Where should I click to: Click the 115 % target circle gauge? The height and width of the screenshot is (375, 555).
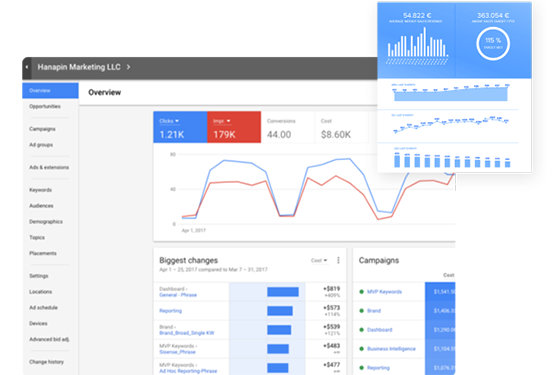493,44
